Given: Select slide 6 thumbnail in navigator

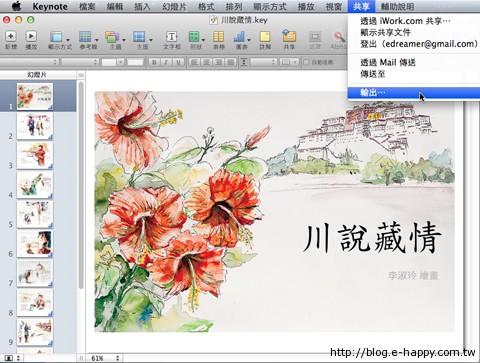Looking at the screenshot, I should tap(35, 244).
